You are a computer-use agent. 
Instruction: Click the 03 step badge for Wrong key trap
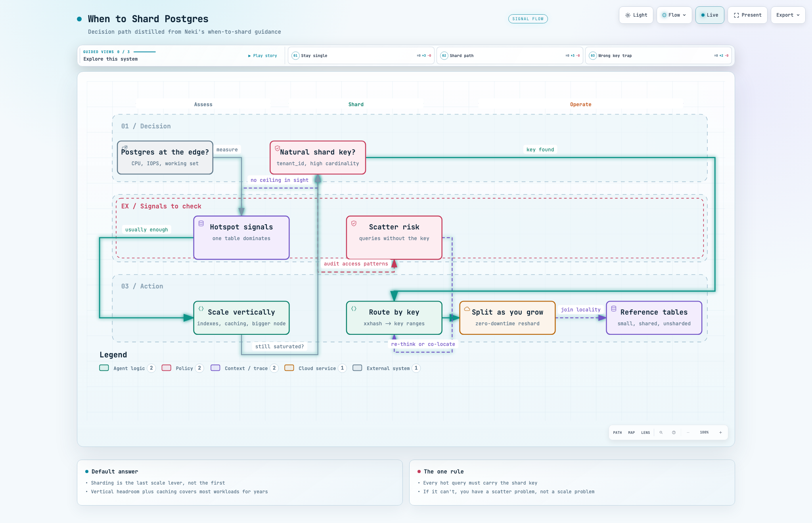click(593, 55)
